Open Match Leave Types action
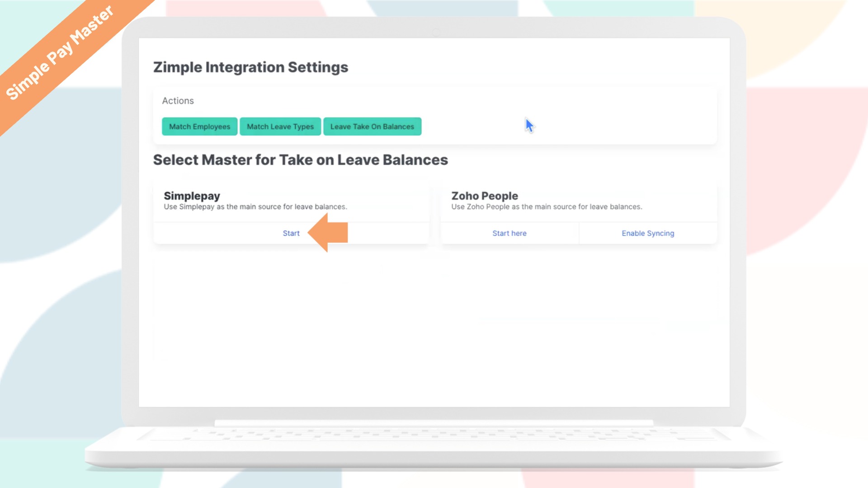This screenshot has width=868, height=488. tap(280, 127)
